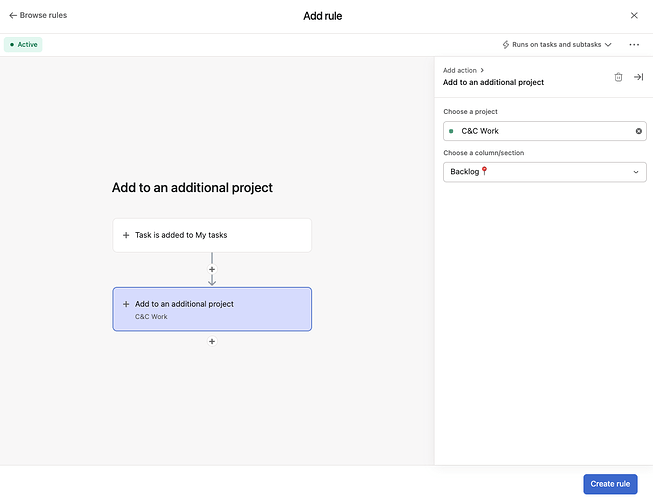Select the Task is added to My tasks trigger
The height and width of the screenshot is (500, 653).
[212, 235]
